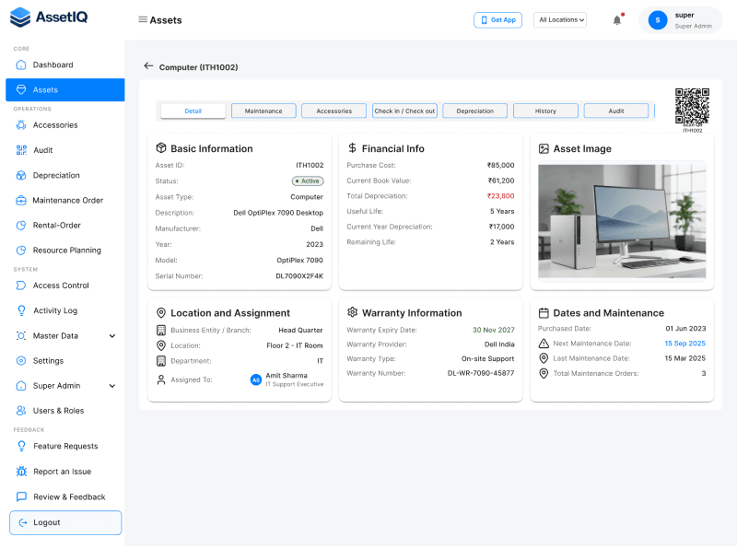The width and height of the screenshot is (737, 560).
Task: Click the description Dell OptiPlex 7090 Desktop
Action: tap(278, 213)
